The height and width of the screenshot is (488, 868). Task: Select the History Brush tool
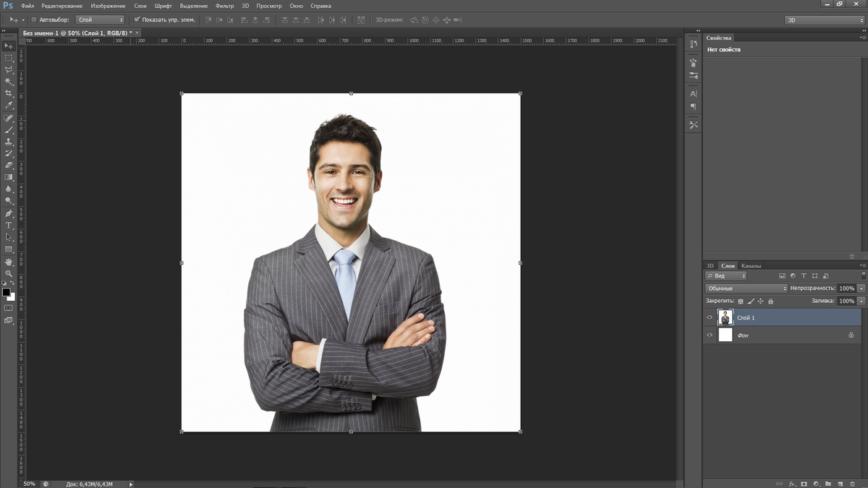click(x=9, y=153)
